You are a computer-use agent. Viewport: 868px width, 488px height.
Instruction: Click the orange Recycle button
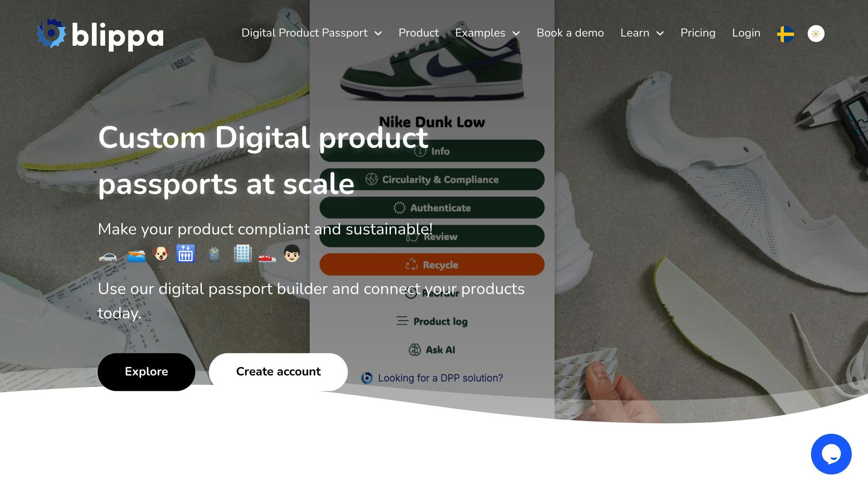pyautogui.click(x=432, y=265)
